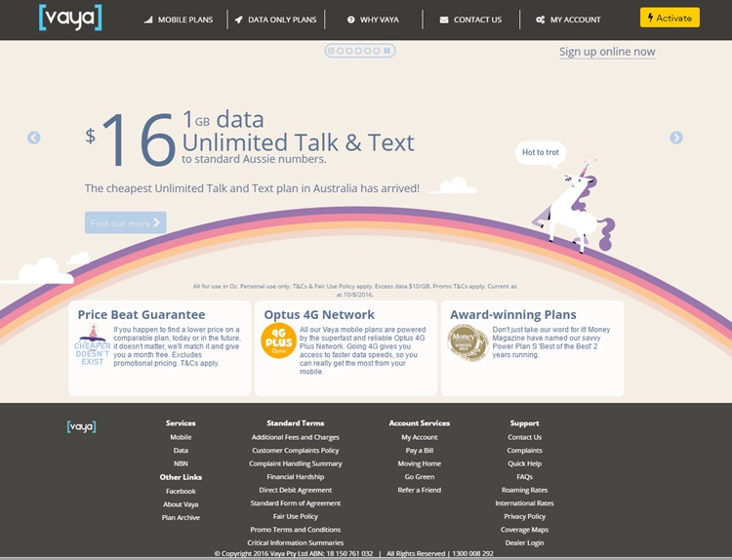Viewport: 732px width, 560px height.
Task: Open the Dealer Login link
Action: (x=525, y=542)
